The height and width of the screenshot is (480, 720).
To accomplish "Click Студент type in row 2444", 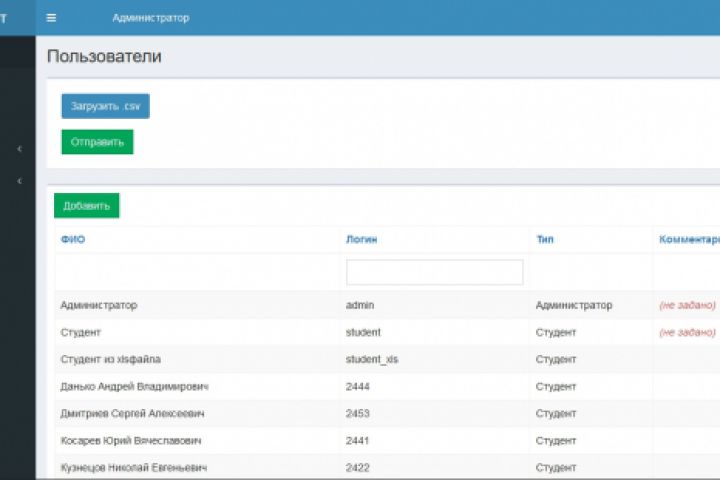I will (x=556, y=387).
